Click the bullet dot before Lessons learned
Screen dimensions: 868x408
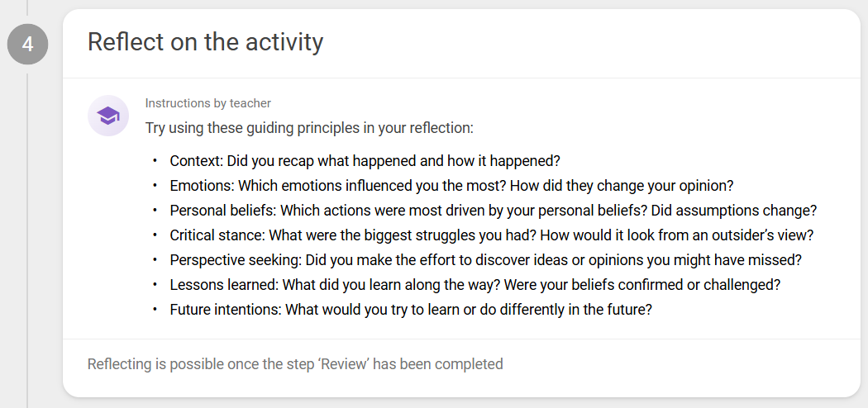(x=155, y=285)
